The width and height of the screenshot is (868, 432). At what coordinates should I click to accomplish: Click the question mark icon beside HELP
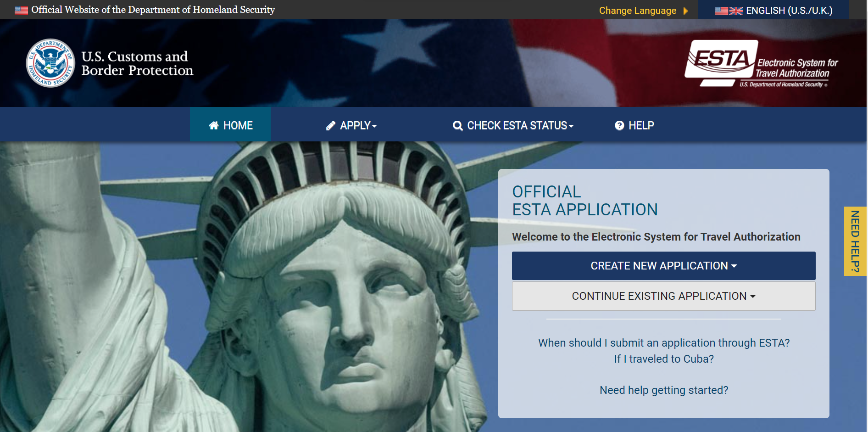619,125
